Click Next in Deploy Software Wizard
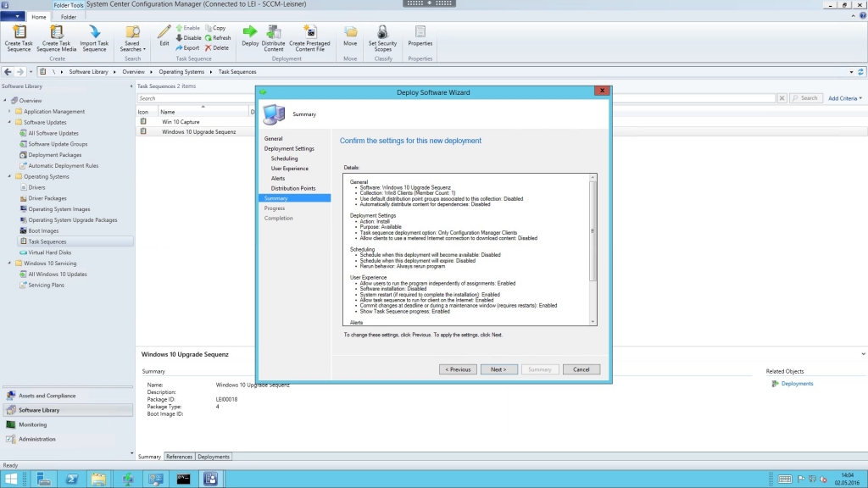 498,369
